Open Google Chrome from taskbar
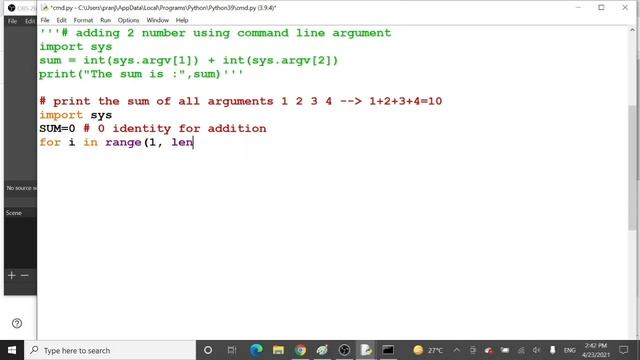Image resolution: width=640 pixels, height=360 pixels. [x=300, y=350]
